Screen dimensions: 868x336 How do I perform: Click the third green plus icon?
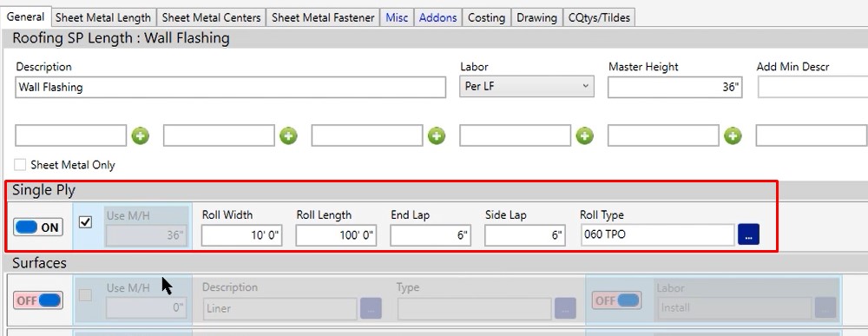[437, 135]
